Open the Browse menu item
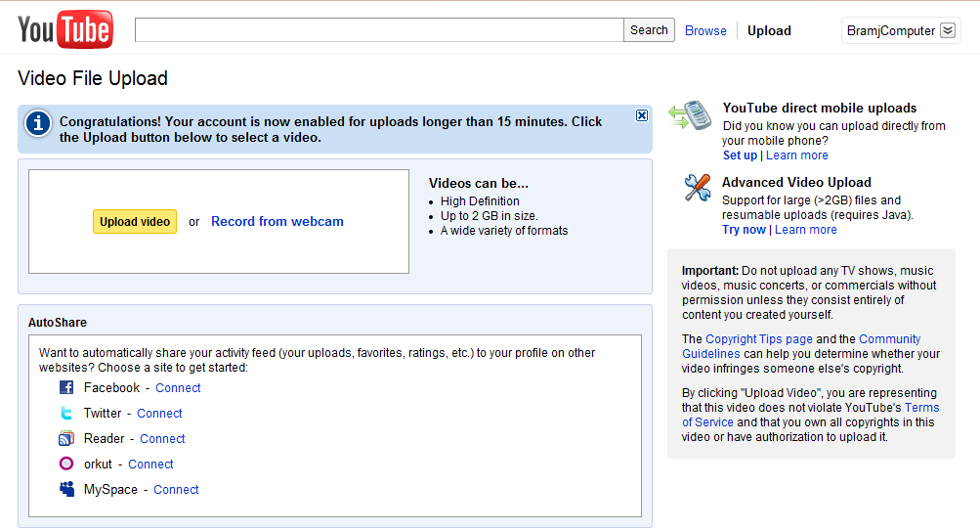The width and height of the screenshot is (980, 531). [x=705, y=30]
